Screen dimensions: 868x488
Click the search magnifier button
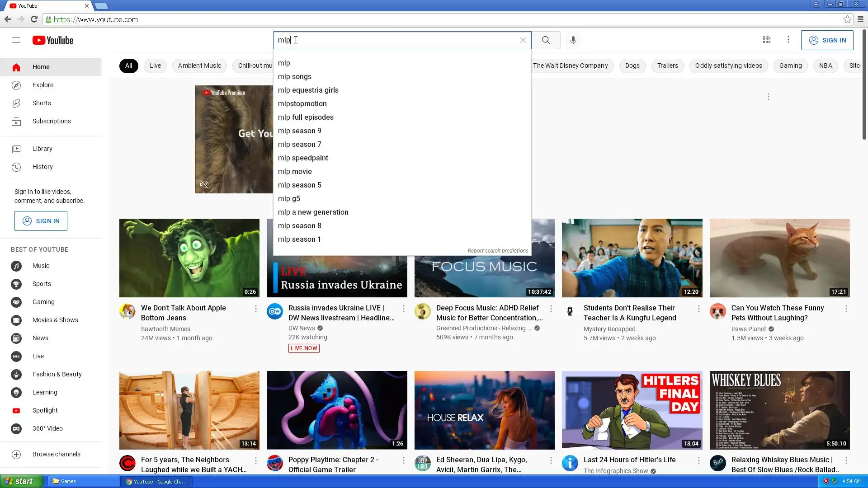click(x=546, y=40)
